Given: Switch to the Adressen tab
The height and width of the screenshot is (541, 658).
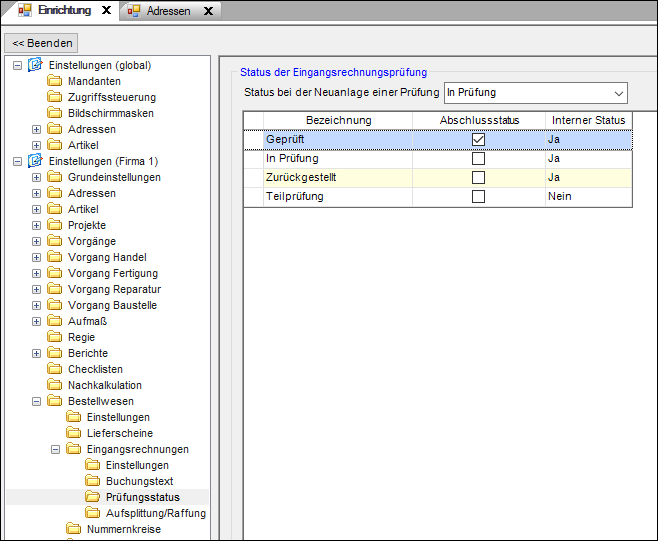Looking at the screenshot, I should 168,11.
